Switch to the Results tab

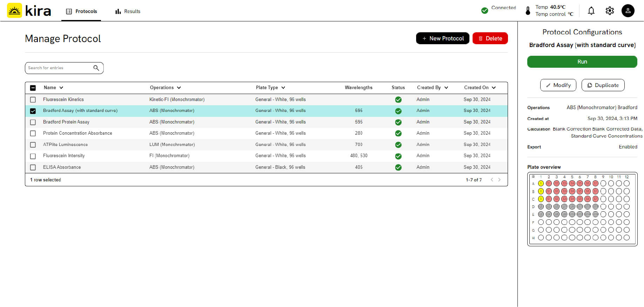(128, 11)
